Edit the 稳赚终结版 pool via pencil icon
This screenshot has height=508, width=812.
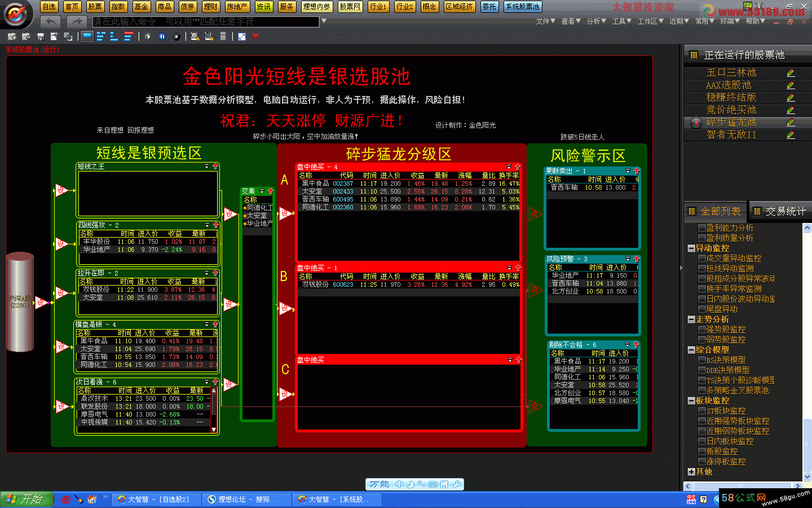pyautogui.click(x=791, y=98)
